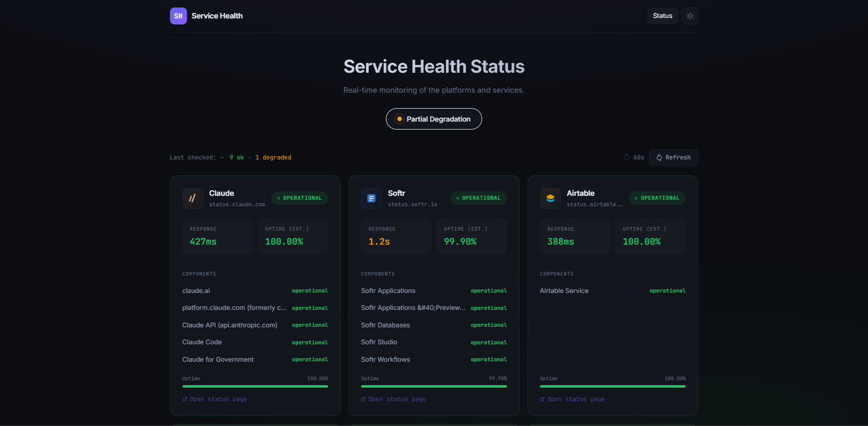Click the Softr card OPERATIONAL badge
This screenshot has height=426, width=868.
[479, 198]
